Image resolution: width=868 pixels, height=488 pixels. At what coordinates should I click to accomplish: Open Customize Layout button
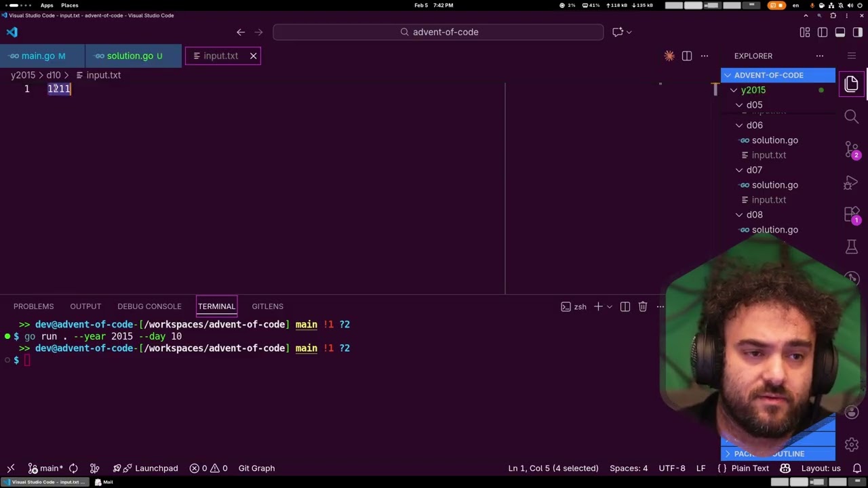[x=805, y=32]
